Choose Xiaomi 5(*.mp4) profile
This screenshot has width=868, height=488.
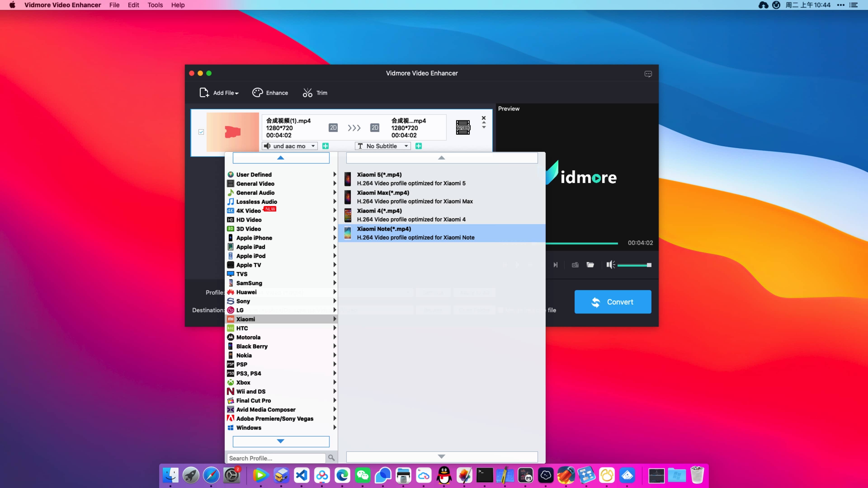coord(442,179)
